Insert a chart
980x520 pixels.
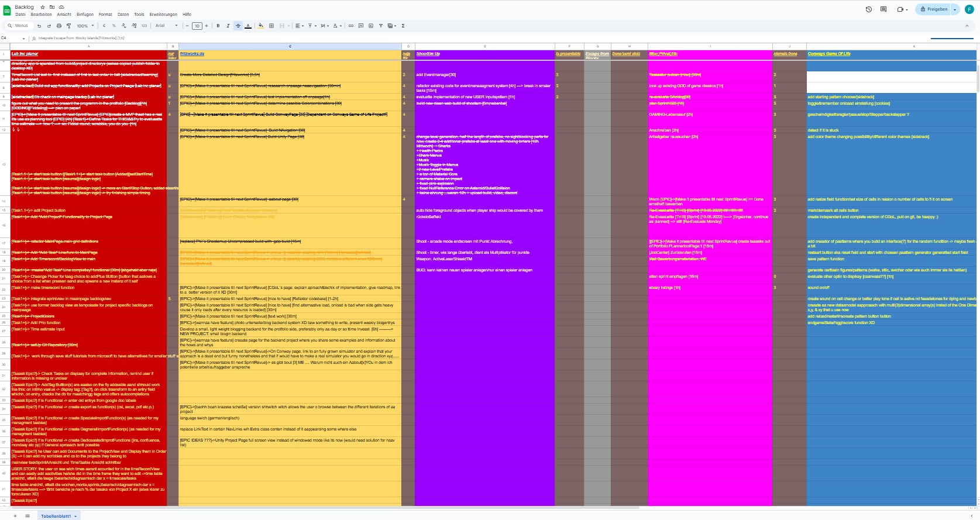click(371, 26)
